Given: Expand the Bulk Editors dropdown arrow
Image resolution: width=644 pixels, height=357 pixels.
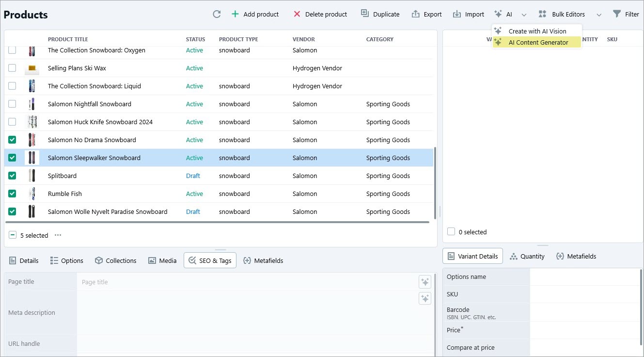Looking at the screenshot, I should tap(599, 15).
